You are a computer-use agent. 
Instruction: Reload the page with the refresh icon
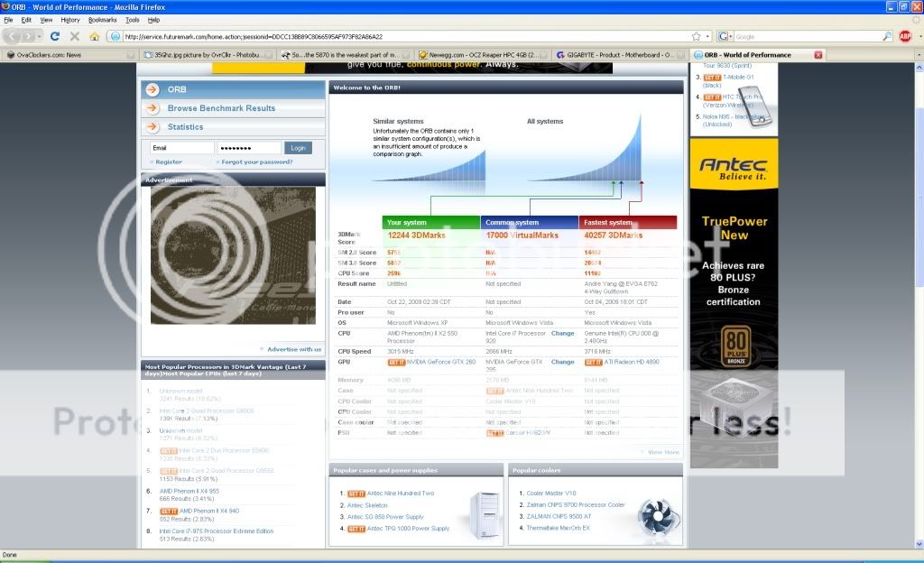pyautogui.click(x=55, y=36)
